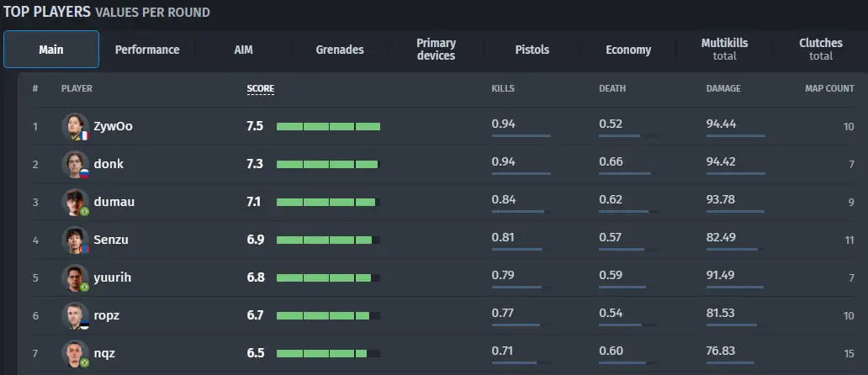Show the Multikills total tab
Image resolution: width=868 pixels, height=375 pixels.
[725, 50]
